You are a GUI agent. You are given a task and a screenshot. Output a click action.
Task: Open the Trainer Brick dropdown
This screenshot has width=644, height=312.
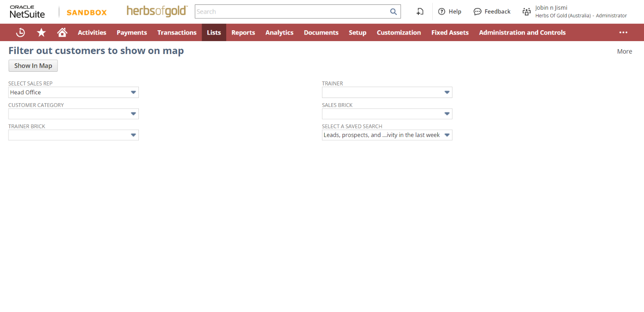tap(133, 135)
